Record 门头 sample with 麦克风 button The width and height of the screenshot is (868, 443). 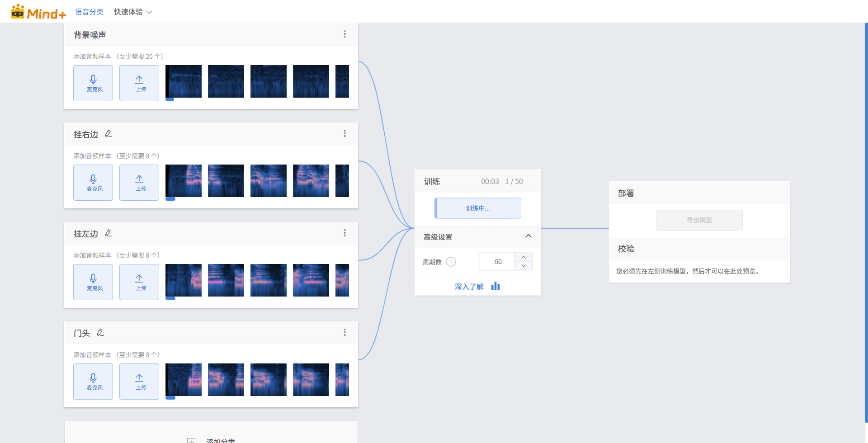click(93, 382)
